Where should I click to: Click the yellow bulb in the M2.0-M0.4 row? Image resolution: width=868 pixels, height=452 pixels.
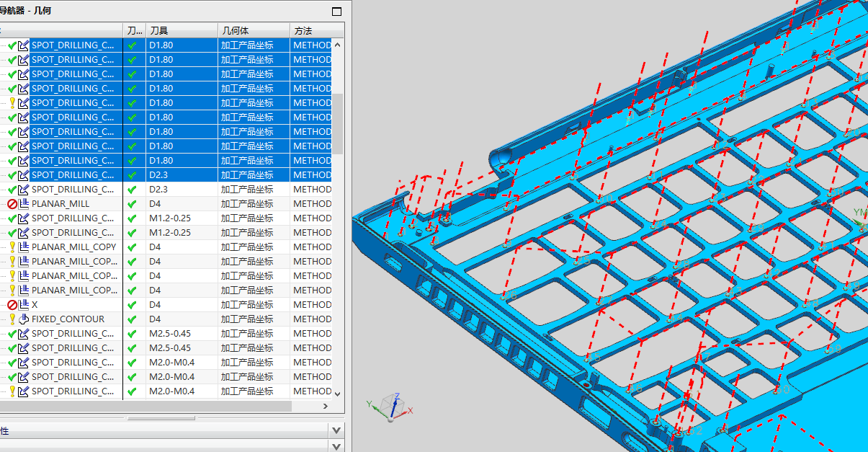(12, 391)
